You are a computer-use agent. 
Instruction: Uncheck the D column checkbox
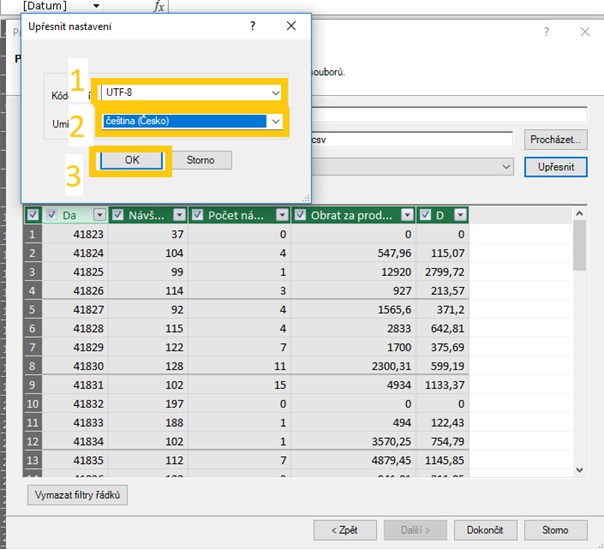(425, 215)
